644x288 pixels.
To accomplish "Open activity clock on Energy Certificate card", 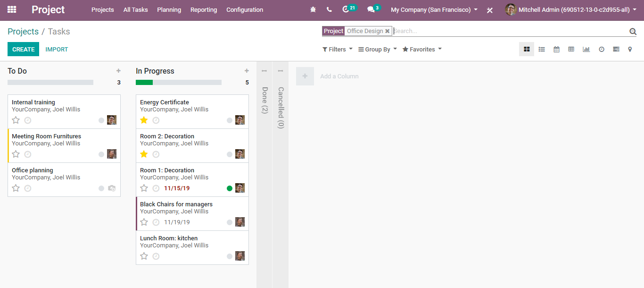I will coord(156,120).
